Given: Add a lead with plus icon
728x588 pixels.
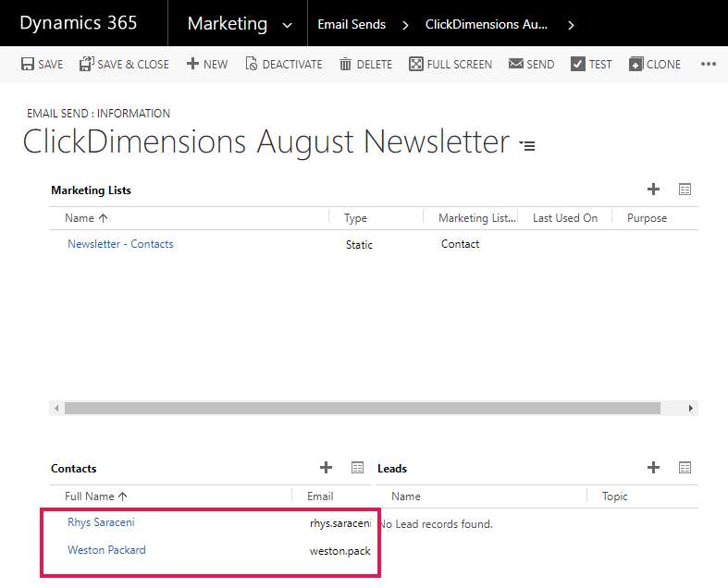Looking at the screenshot, I should click(x=653, y=467).
